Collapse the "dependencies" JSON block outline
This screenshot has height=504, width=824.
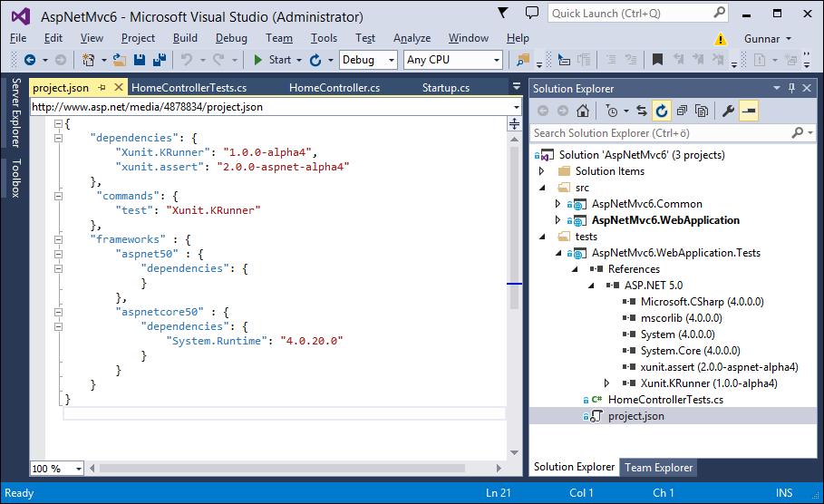[58, 138]
